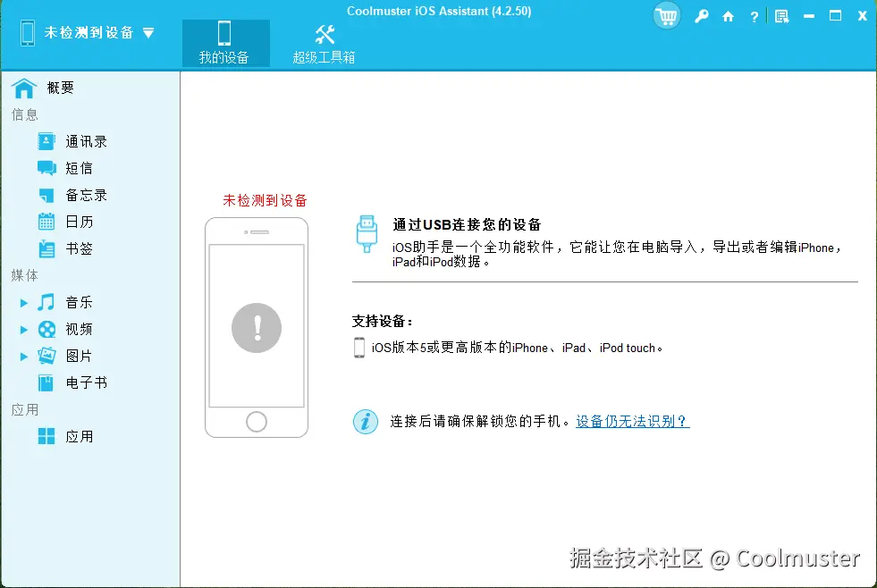877x588 pixels.
Task: Expand the 图片 photos category
Action: point(24,355)
